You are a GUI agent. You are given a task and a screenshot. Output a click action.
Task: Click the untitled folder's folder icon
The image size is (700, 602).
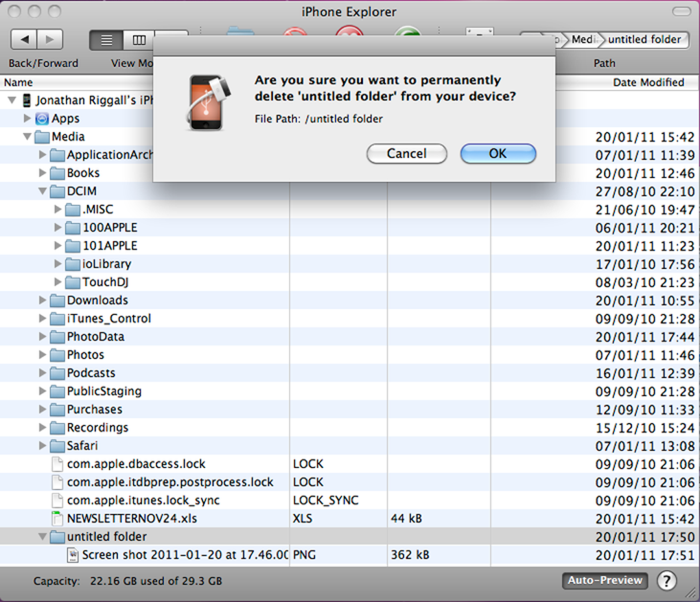pyautogui.click(x=57, y=537)
